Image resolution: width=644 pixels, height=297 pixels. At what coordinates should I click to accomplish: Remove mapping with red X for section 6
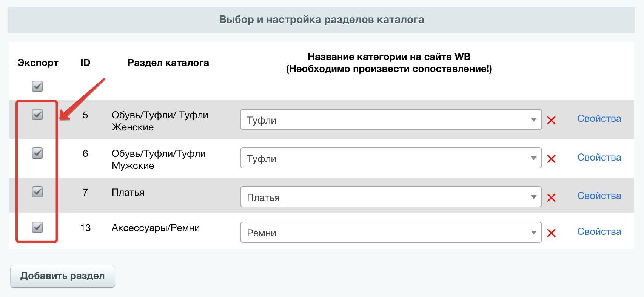(x=551, y=159)
